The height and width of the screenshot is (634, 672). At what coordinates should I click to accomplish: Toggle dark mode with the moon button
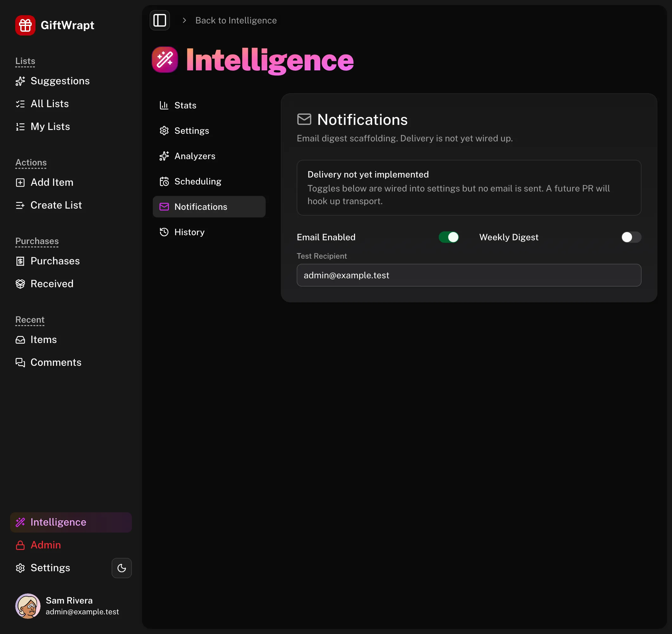(x=122, y=568)
